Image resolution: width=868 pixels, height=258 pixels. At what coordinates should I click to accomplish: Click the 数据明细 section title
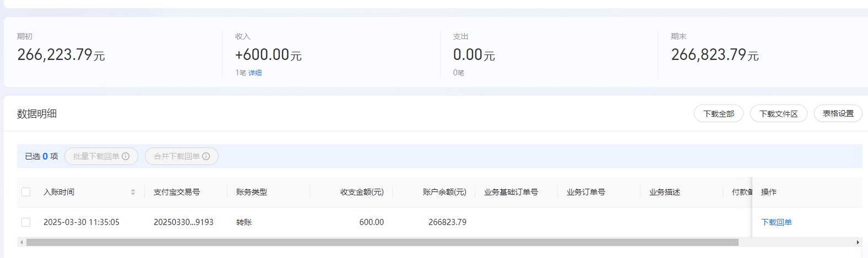37,114
